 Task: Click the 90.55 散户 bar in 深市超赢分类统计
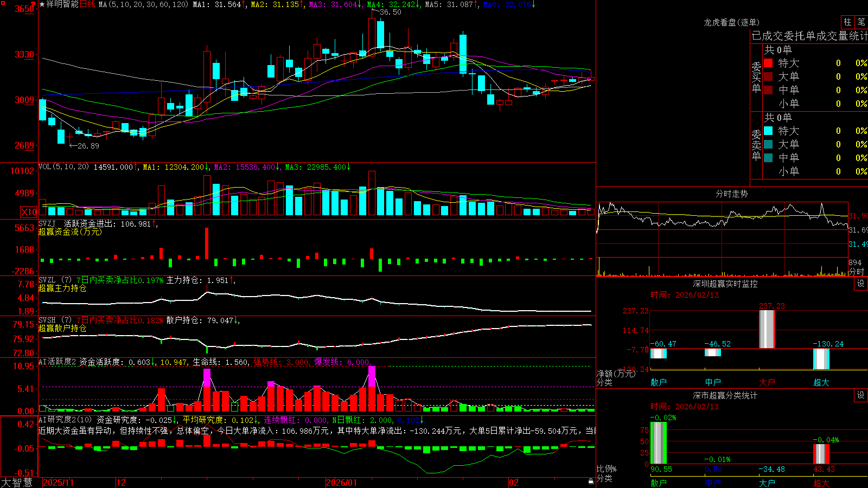click(x=659, y=443)
